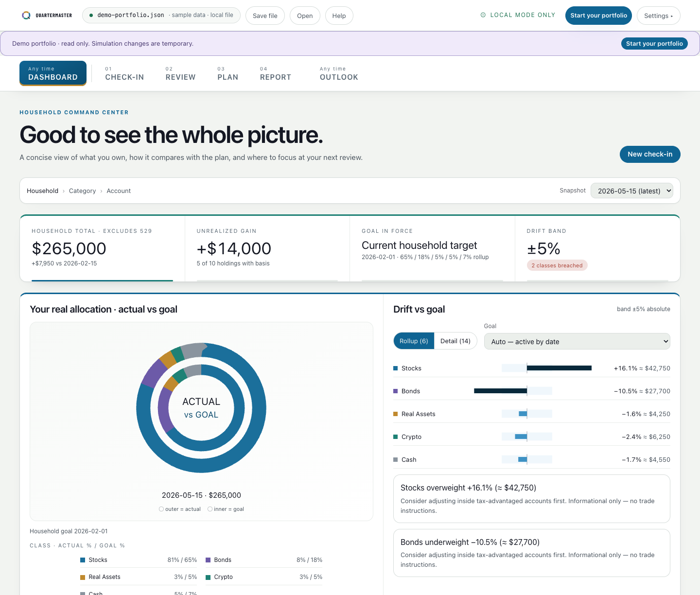Expand the Settings menu

[x=658, y=16]
